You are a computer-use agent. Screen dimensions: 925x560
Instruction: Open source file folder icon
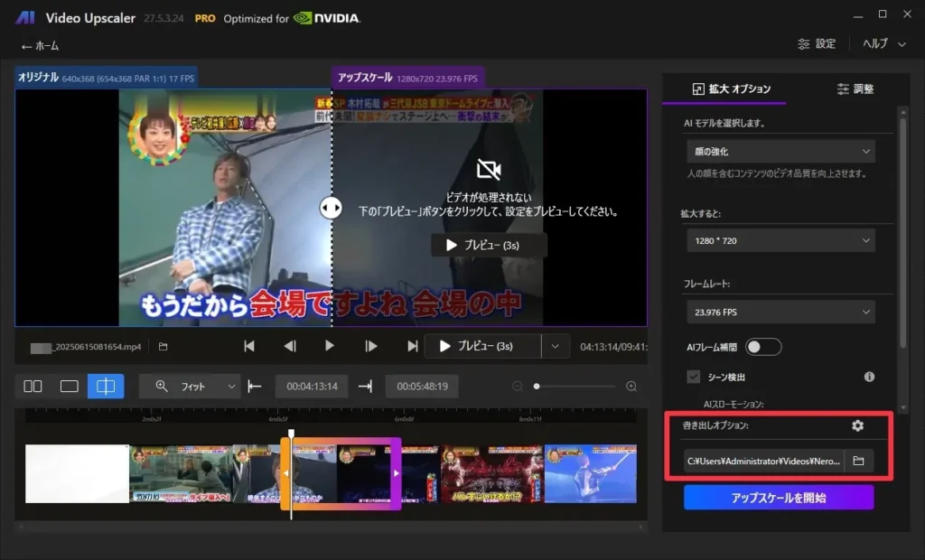coord(164,346)
